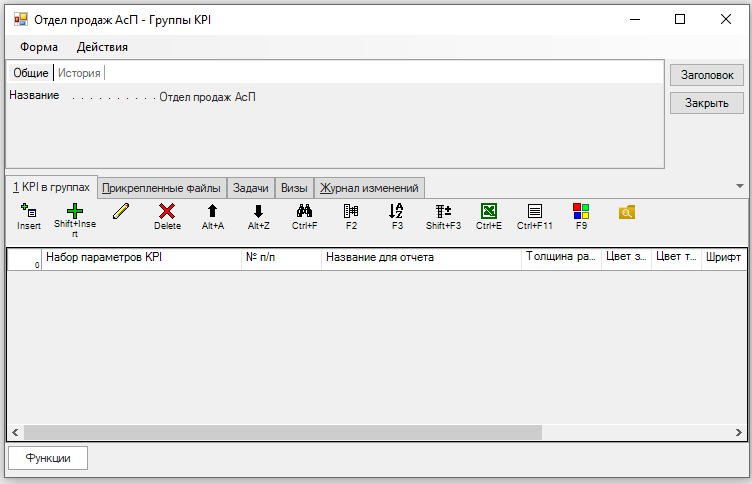This screenshot has width=752, height=484.
Task: Open the Форма menu
Action: [x=39, y=47]
